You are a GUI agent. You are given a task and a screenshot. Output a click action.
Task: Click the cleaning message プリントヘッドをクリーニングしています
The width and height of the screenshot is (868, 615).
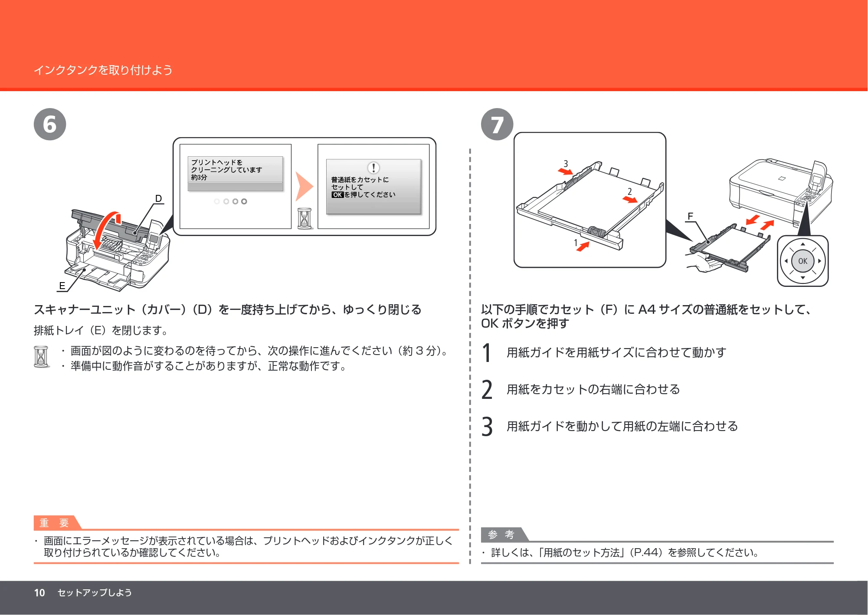click(x=226, y=166)
